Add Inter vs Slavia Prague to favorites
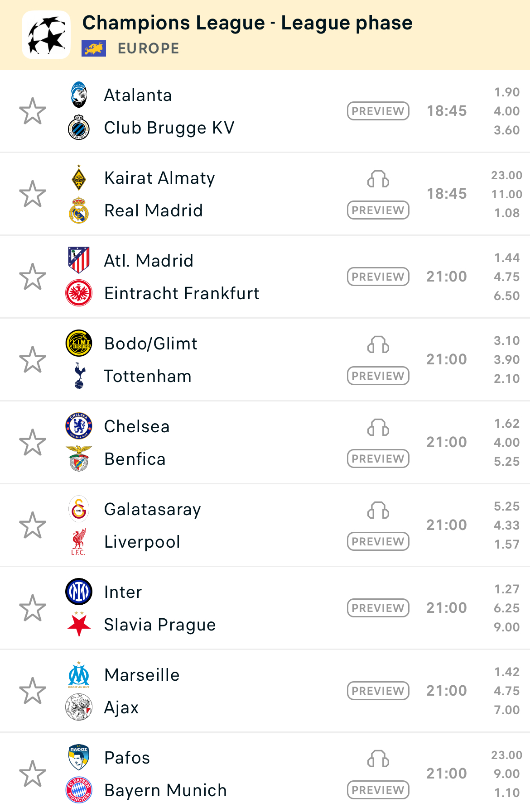The image size is (530, 812). 33,608
